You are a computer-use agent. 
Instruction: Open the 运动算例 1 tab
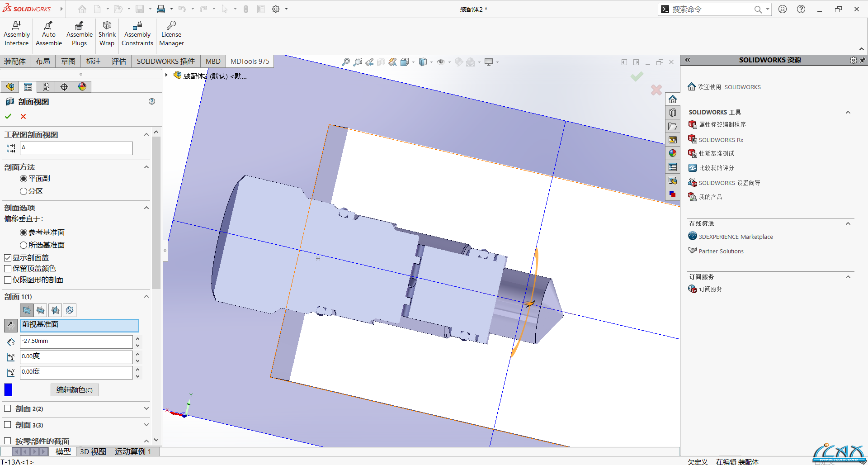[x=133, y=451]
